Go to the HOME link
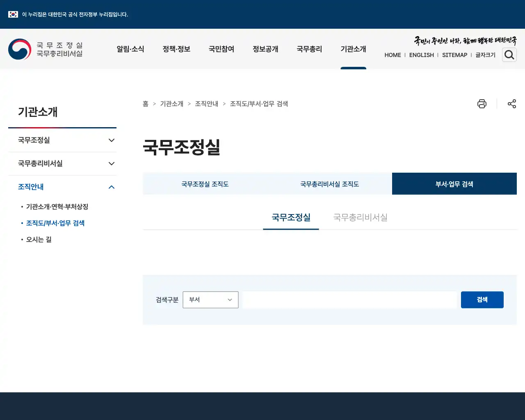Viewport: 525px width, 420px height. 393,55
